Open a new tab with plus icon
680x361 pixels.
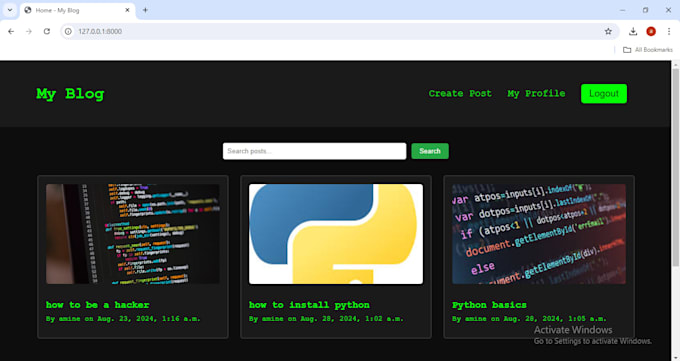coord(145,10)
